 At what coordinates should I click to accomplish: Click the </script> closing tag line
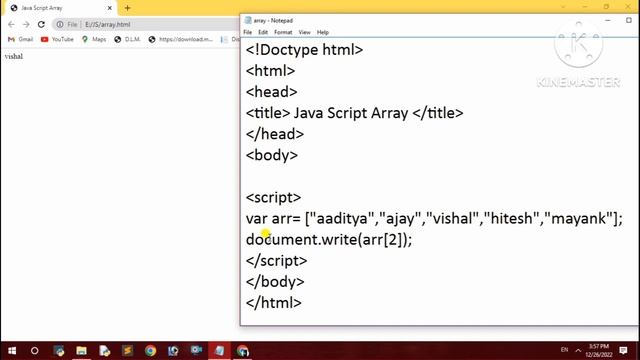pyautogui.click(x=276, y=261)
